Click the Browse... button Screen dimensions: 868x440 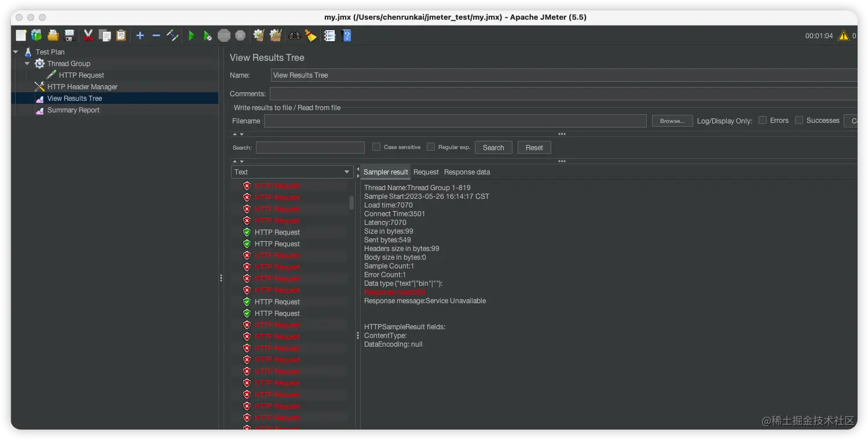pyautogui.click(x=672, y=121)
